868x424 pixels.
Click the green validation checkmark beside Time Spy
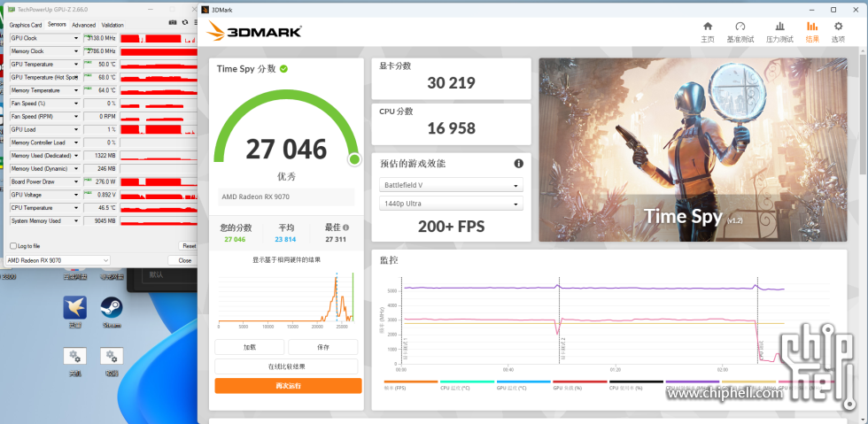[x=283, y=69]
